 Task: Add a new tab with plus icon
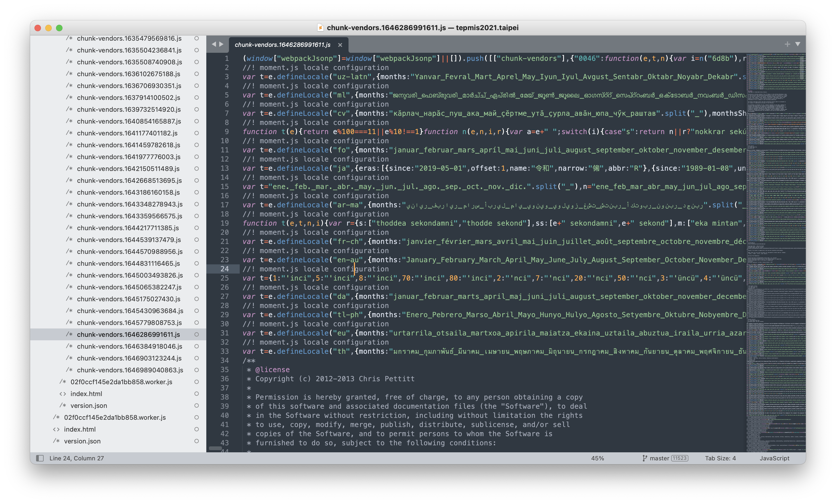(787, 44)
